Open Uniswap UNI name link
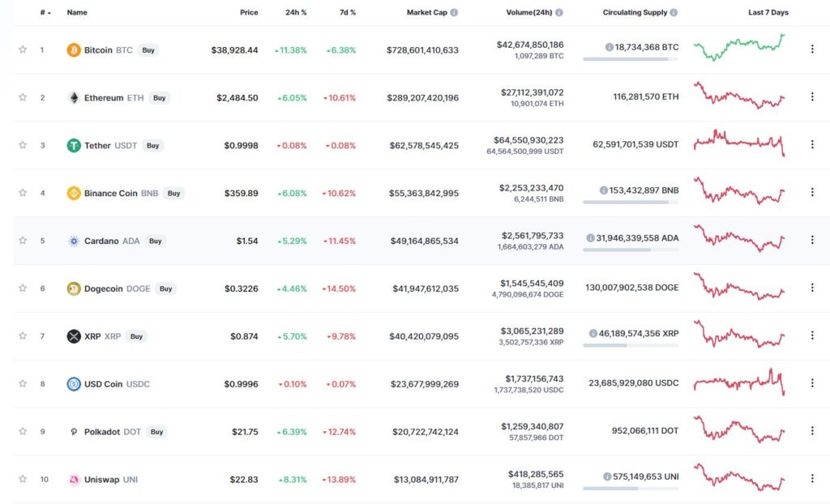Viewport: 830px width, 504px height. (x=110, y=480)
